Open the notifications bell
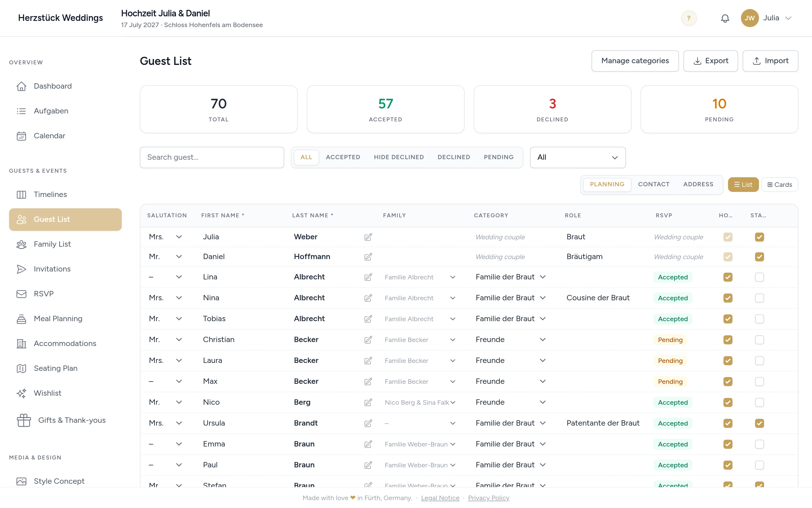This screenshot has height=508, width=812. (x=725, y=18)
